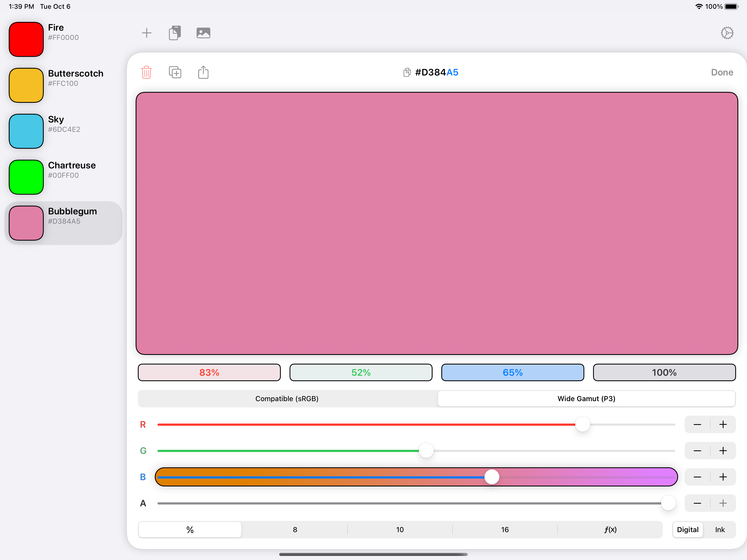Tap the 83% red value field
Viewport: 747px width, 560px height.
(209, 372)
